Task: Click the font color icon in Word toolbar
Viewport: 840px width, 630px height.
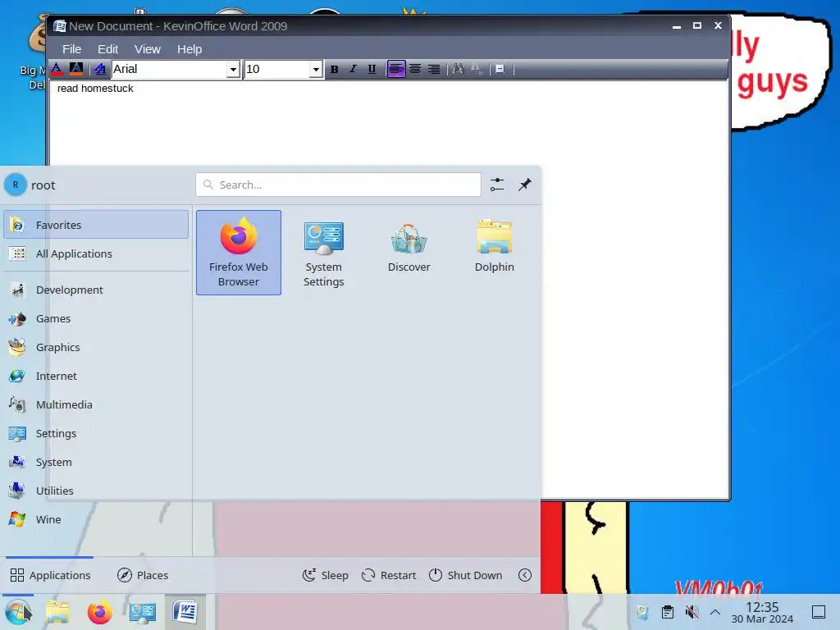Action: click(57, 69)
